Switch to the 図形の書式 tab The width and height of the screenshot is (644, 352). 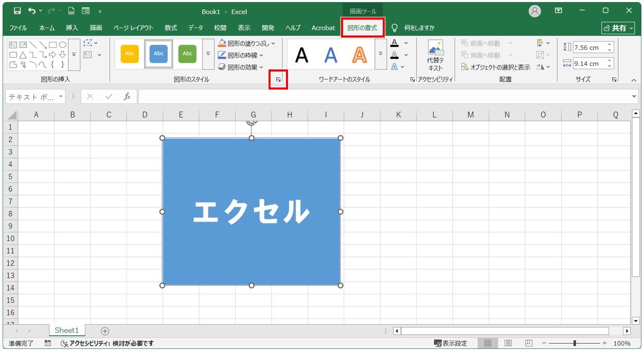[362, 28]
